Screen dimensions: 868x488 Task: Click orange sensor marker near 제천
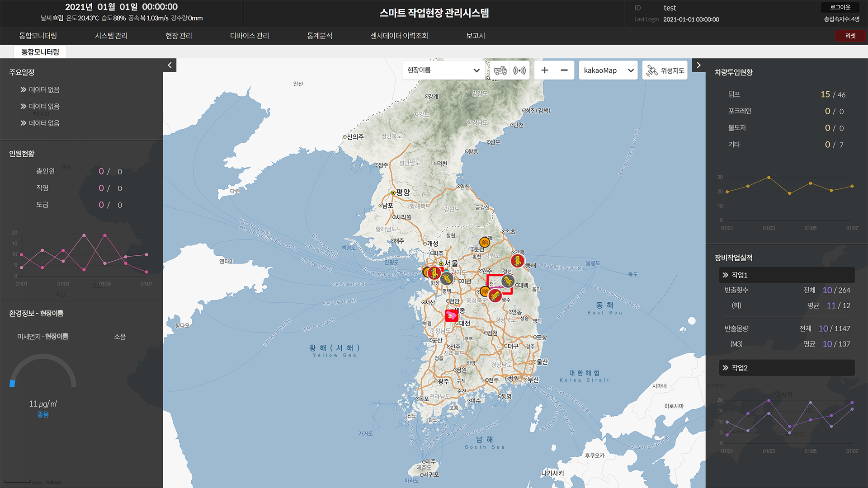[485, 291]
